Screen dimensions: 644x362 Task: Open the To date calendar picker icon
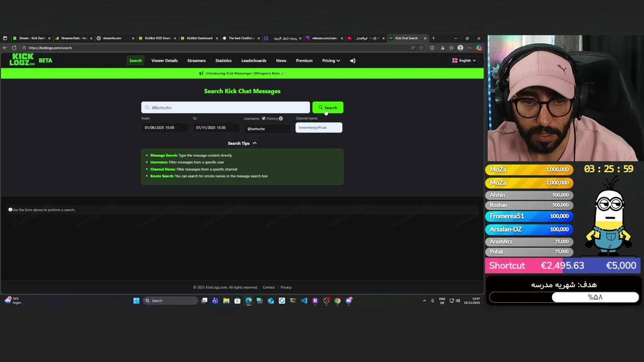235,128
